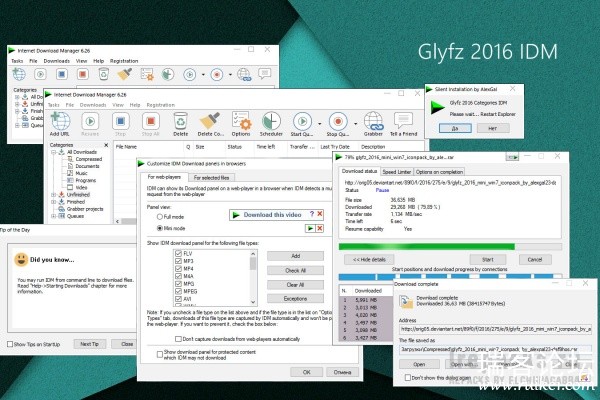Switch to the Speed Limiter tab
Viewport: 600px width, 400px height.
click(396, 172)
